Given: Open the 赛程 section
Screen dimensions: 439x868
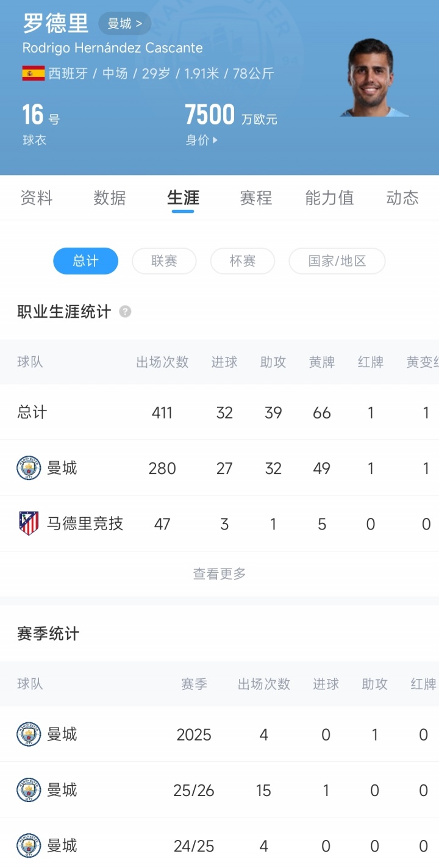Looking at the screenshot, I should pyautogui.click(x=255, y=198).
